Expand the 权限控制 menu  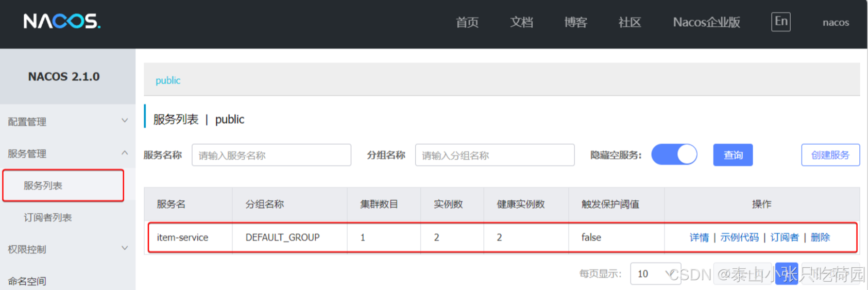click(67, 249)
